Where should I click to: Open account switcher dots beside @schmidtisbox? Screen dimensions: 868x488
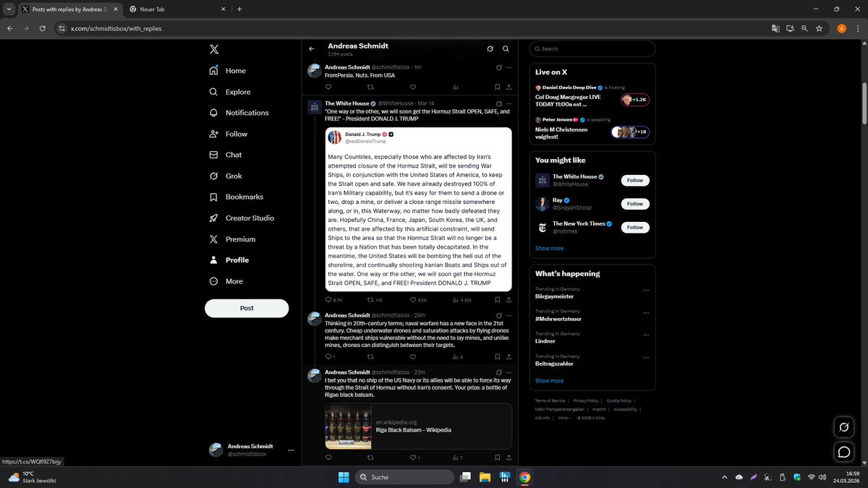coord(291,450)
